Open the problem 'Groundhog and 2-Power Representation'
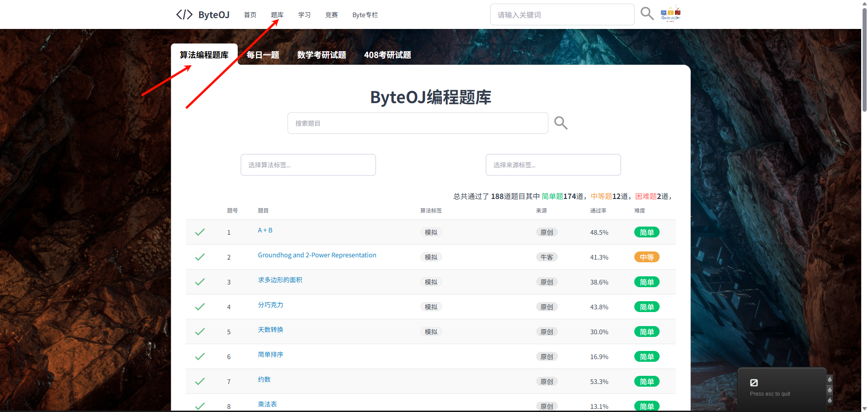This screenshot has height=412, width=868. (317, 255)
